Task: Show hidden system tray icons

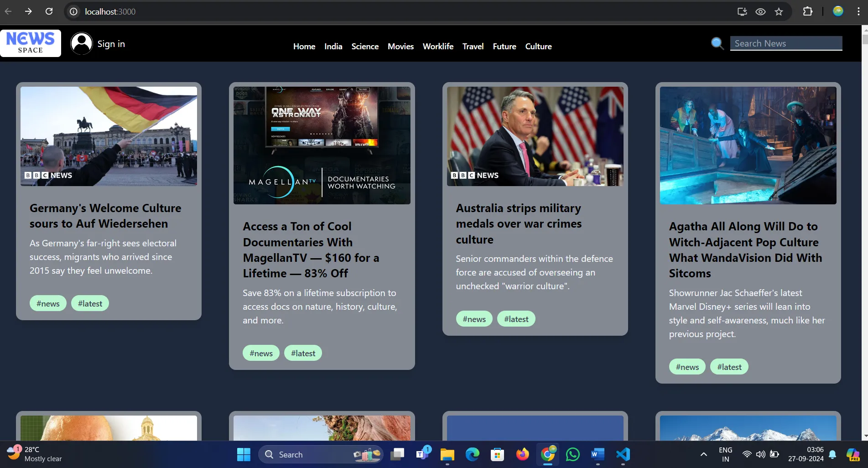Action: pos(704,454)
